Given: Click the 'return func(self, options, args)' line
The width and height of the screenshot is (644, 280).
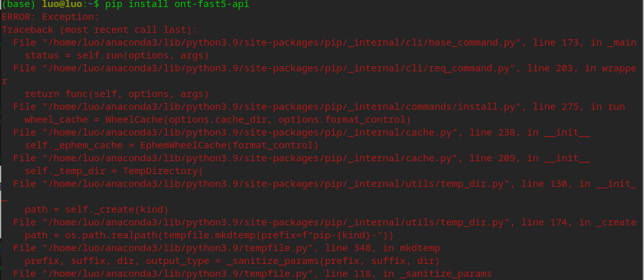Looking at the screenshot, I should tap(117, 94).
